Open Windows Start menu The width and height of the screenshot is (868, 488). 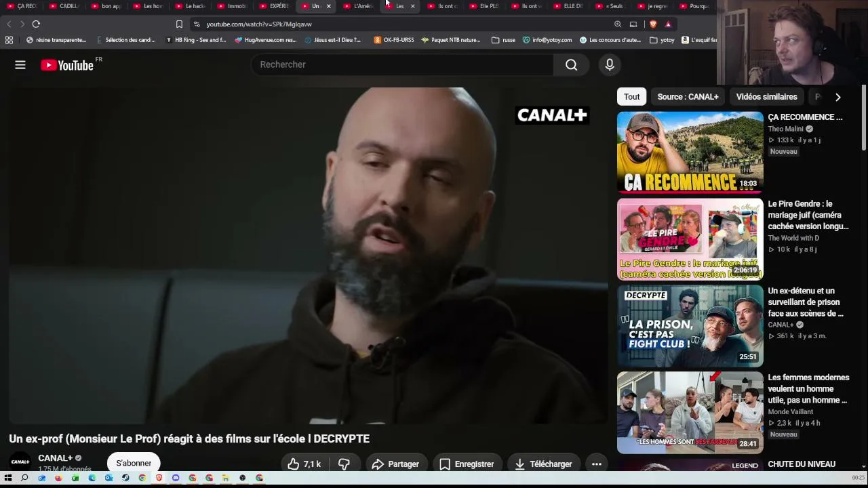8,478
